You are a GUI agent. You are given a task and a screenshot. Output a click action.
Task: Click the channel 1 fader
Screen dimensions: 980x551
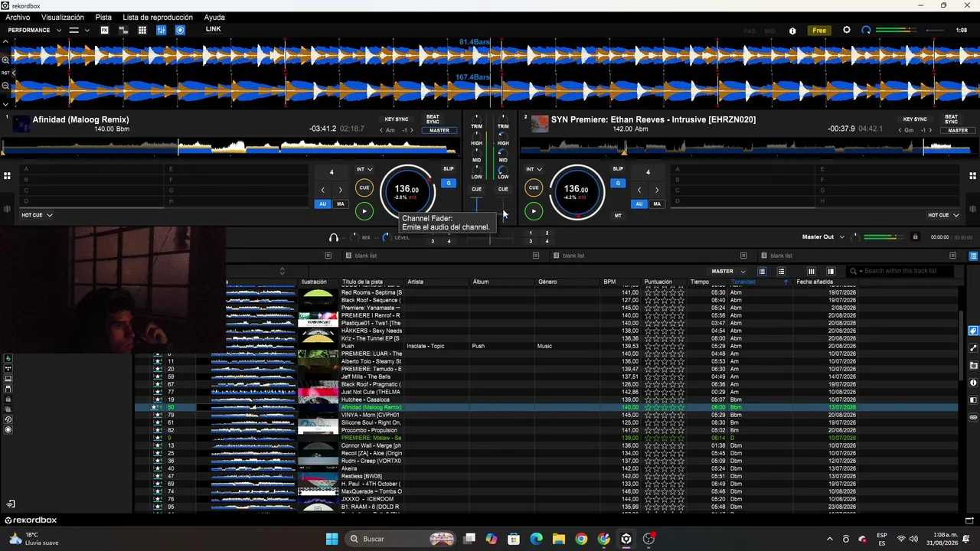[x=476, y=204]
